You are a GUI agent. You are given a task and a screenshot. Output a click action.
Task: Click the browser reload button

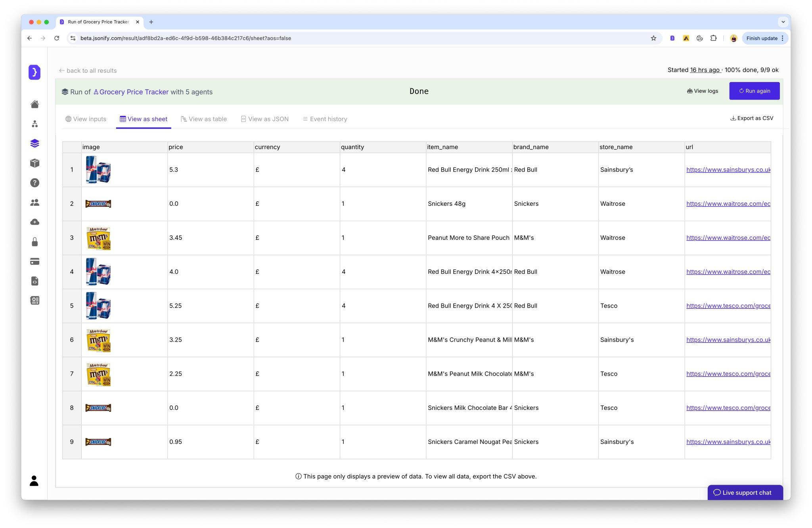[x=57, y=38]
